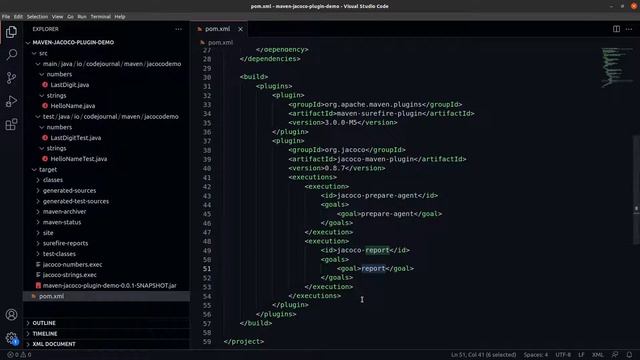The image size is (640, 360).
Task: Open jacoco-numbers.exec file
Action: (72, 264)
